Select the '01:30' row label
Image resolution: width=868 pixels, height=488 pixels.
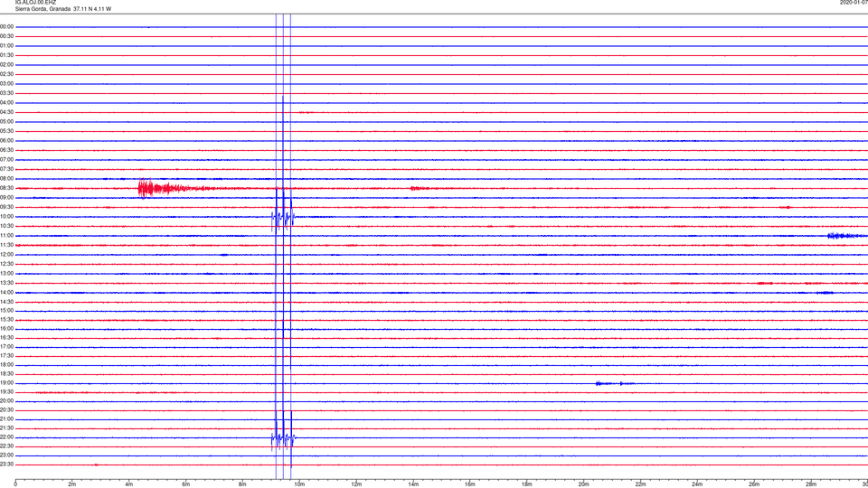point(6,55)
